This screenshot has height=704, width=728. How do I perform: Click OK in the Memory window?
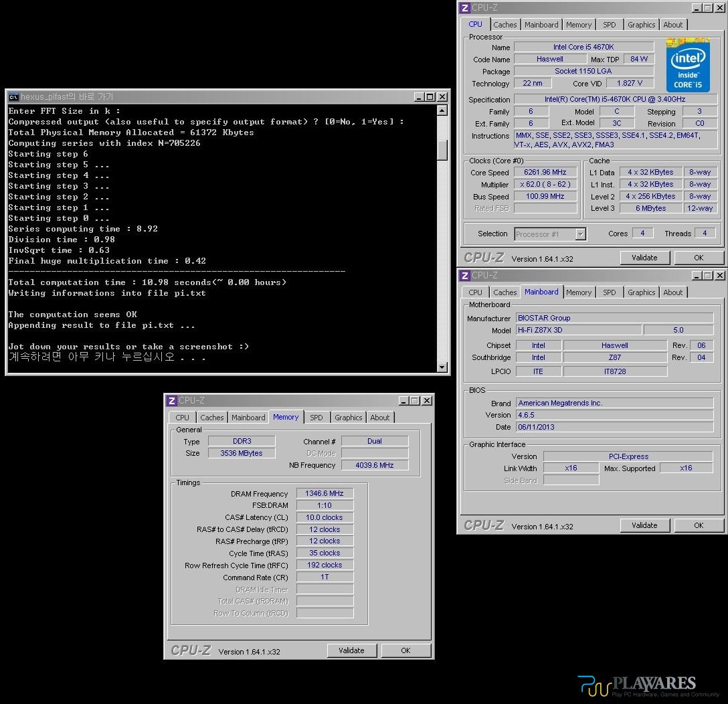coord(405,650)
